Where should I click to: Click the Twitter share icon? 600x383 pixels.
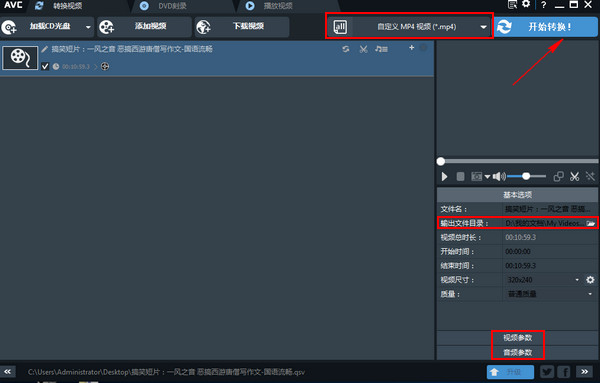(x=547, y=372)
